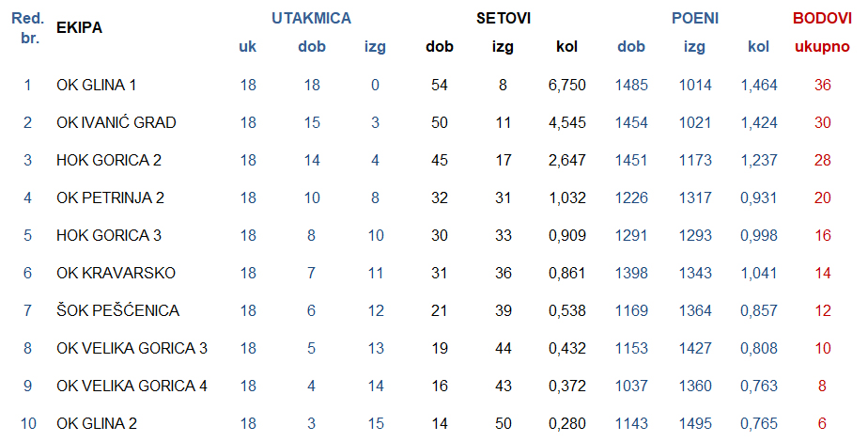Click the UTAKMICA column group header
The height and width of the screenshot is (442, 868).
[311, 18]
